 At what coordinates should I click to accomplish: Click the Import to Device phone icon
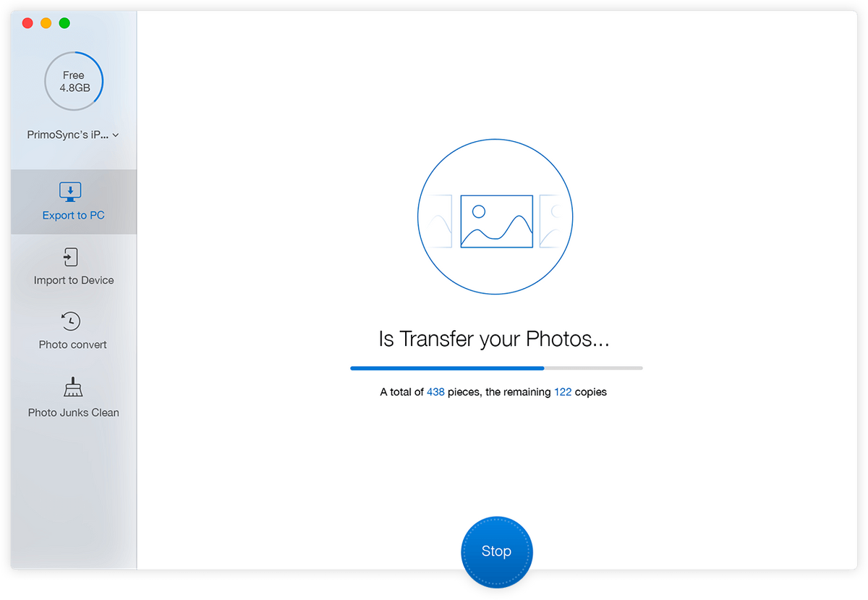pyautogui.click(x=70, y=257)
